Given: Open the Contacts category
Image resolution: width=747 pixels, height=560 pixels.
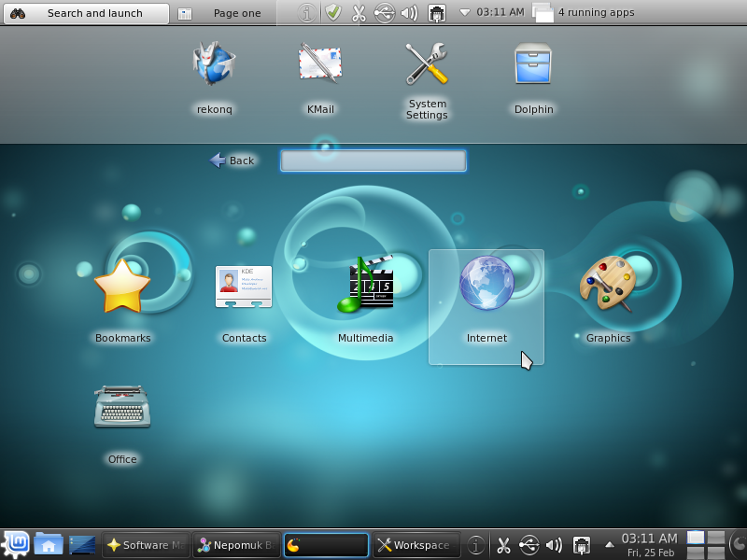Looking at the screenshot, I should (244, 285).
